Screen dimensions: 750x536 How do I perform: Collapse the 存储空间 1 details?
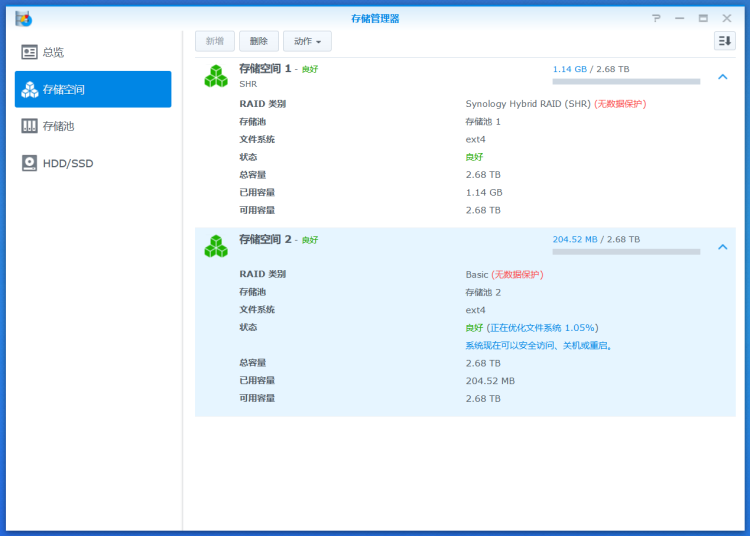click(x=723, y=77)
